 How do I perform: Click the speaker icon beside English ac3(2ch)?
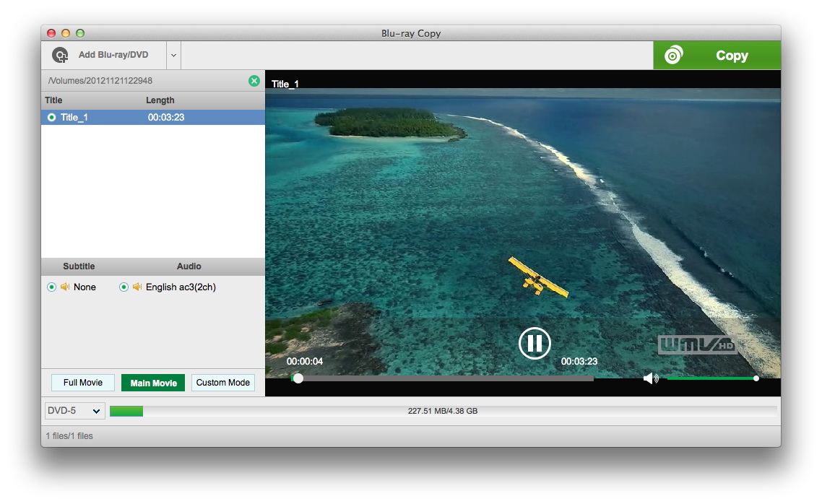[x=137, y=287]
